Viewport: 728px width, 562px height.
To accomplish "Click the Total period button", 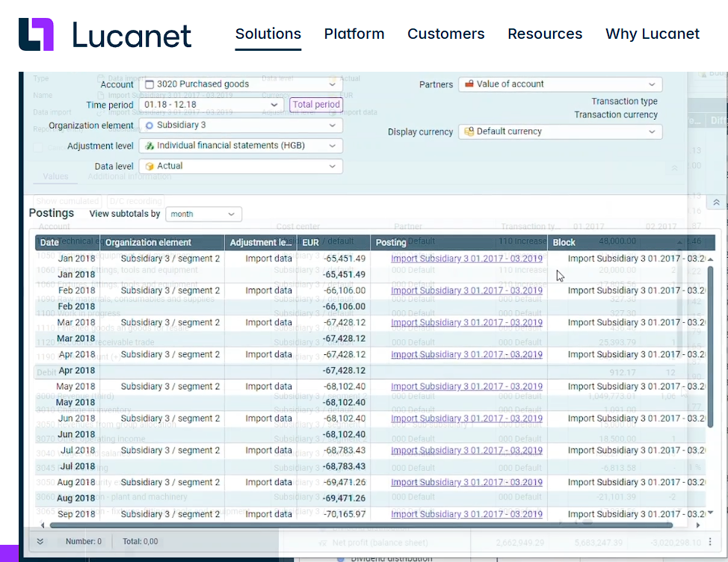I will click(316, 105).
